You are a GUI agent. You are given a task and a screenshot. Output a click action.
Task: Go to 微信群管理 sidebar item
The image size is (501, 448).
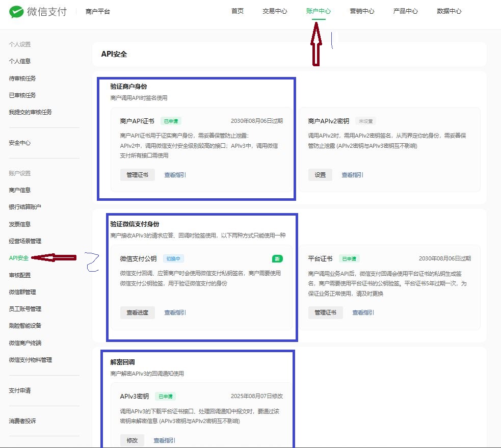point(22,292)
